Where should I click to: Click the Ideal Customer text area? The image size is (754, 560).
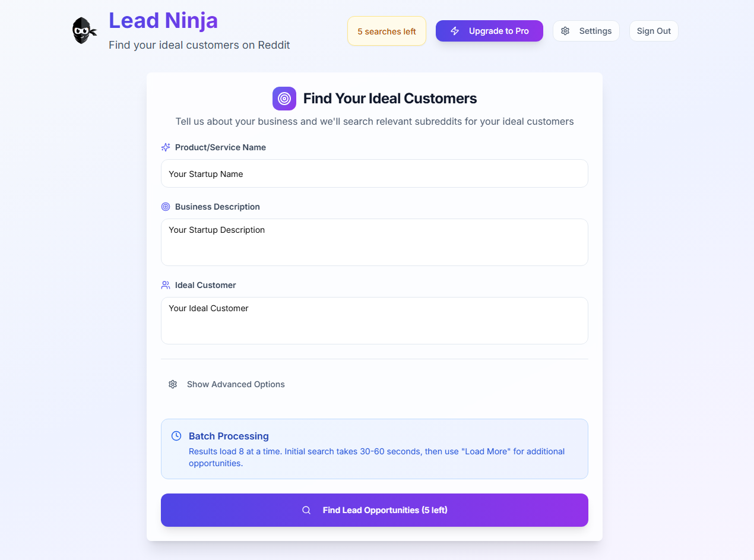374,320
